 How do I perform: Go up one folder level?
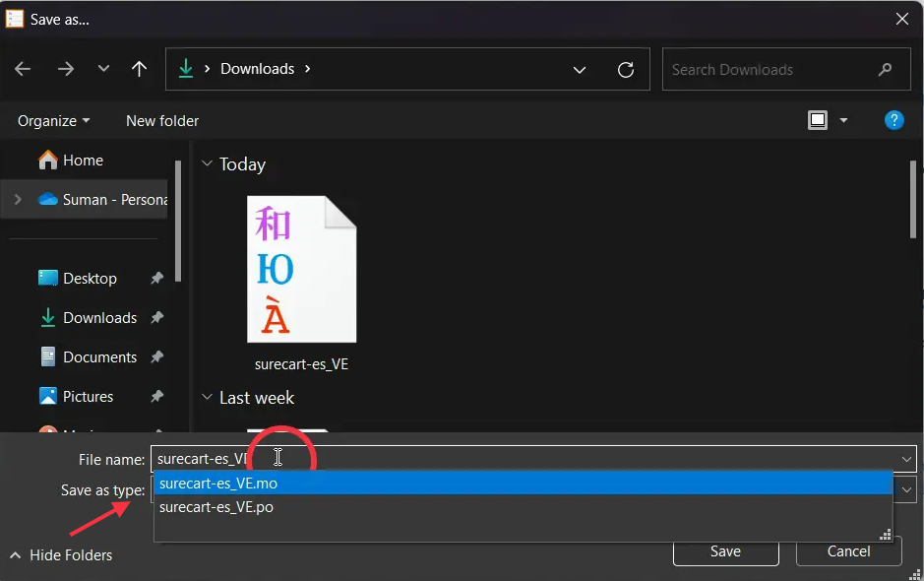139,69
